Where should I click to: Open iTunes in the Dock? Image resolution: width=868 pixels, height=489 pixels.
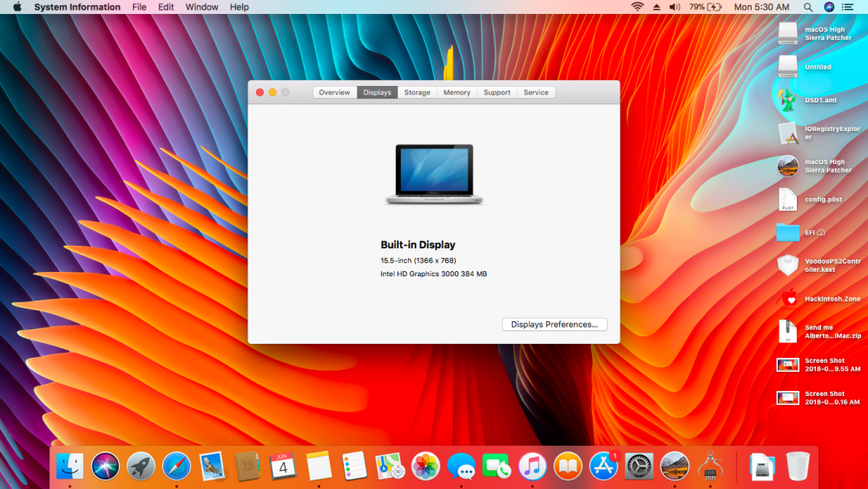[532, 466]
